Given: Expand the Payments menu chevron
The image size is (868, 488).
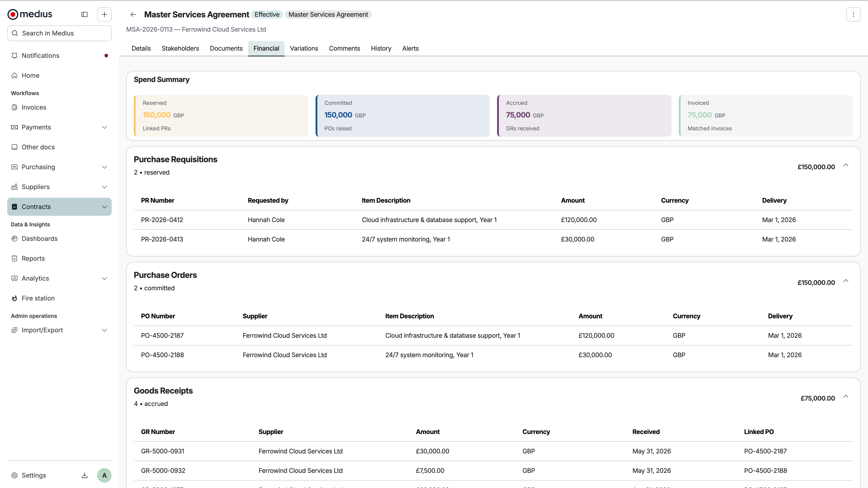Looking at the screenshot, I should [x=104, y=127].
